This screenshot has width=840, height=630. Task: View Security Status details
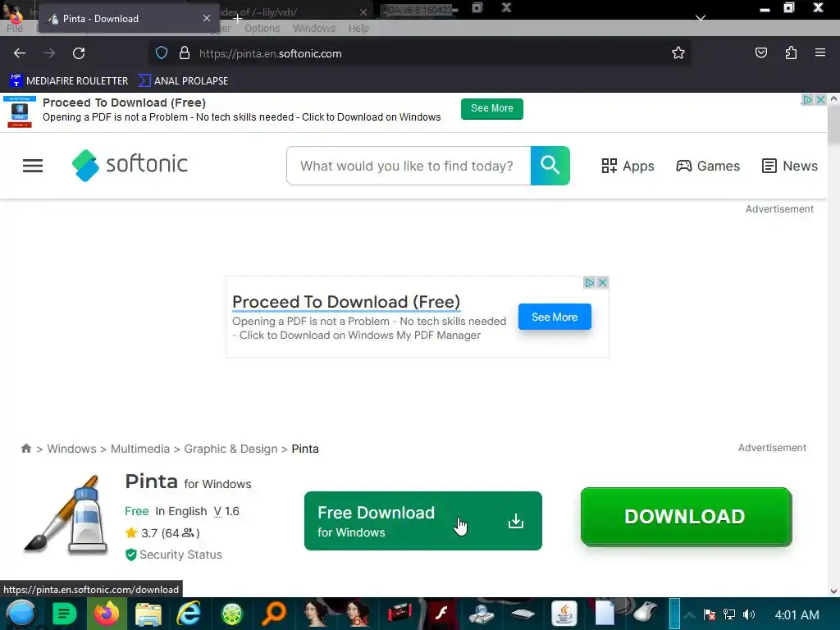point(174,555)
